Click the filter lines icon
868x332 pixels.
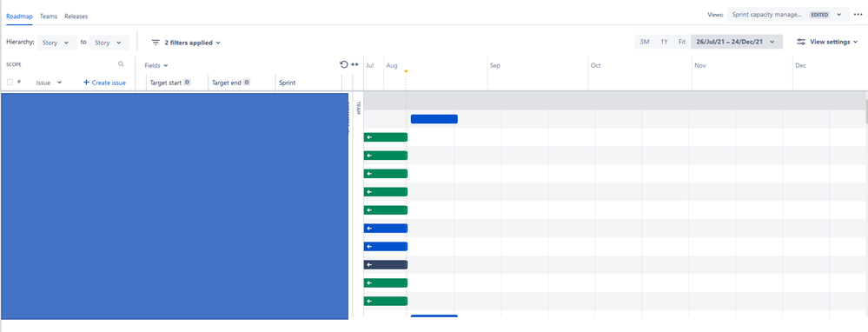tap(156, 43)
